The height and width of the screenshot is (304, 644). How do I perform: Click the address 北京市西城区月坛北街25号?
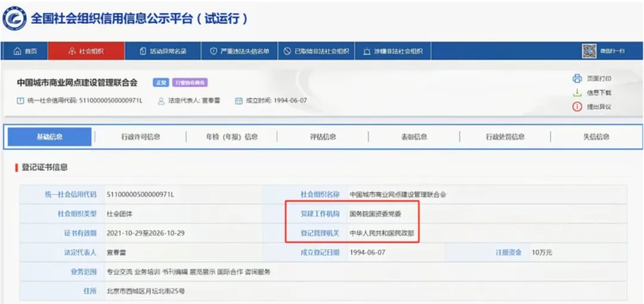pyautogui.click(x=146, y=291)
